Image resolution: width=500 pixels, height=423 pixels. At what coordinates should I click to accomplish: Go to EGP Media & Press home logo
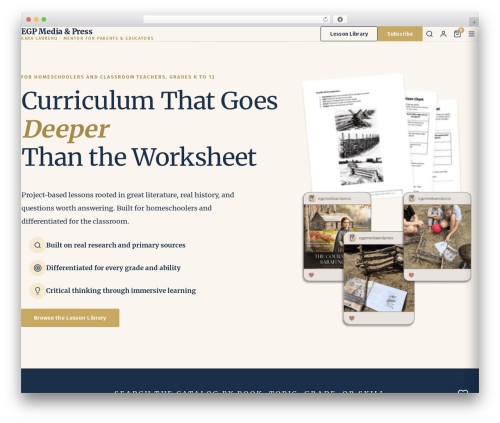pyautogui.click(x=57, y=31)
